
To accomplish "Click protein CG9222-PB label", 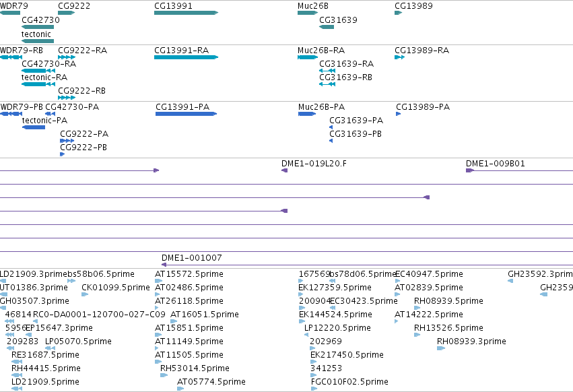I will pos(83,148).
